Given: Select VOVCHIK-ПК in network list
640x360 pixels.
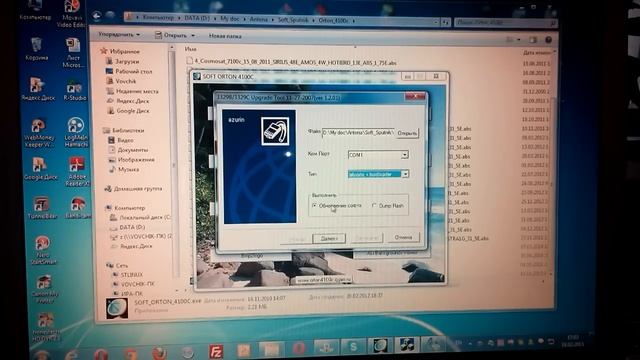Looking at the screenshot, I should [133, 284].
